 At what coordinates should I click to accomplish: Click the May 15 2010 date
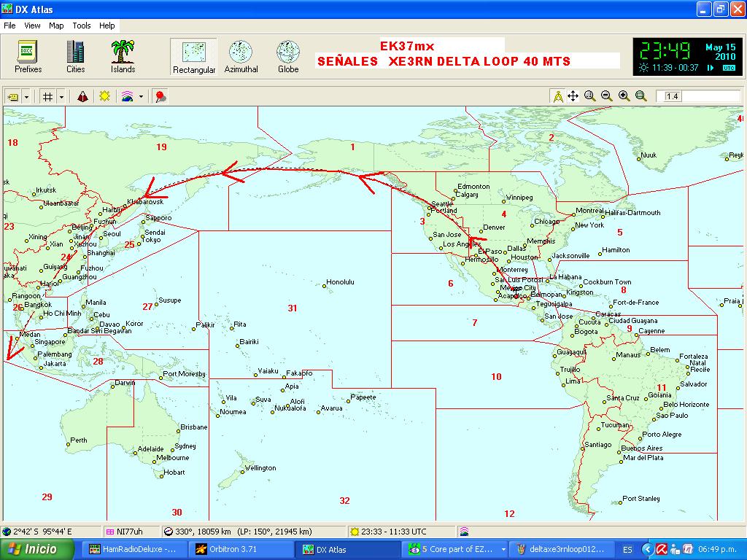coord(720,52)
